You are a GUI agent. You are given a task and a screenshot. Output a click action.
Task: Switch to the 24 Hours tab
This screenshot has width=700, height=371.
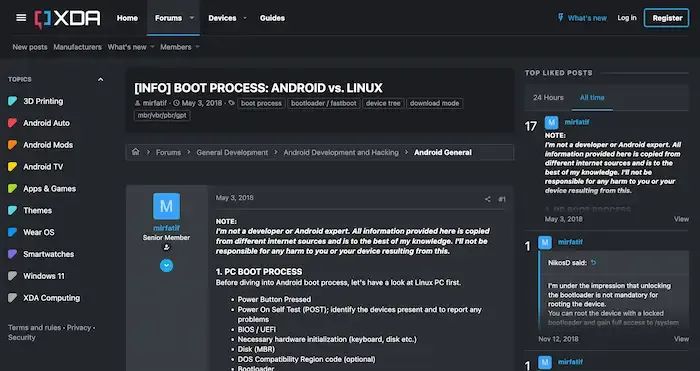click(548, 97)
